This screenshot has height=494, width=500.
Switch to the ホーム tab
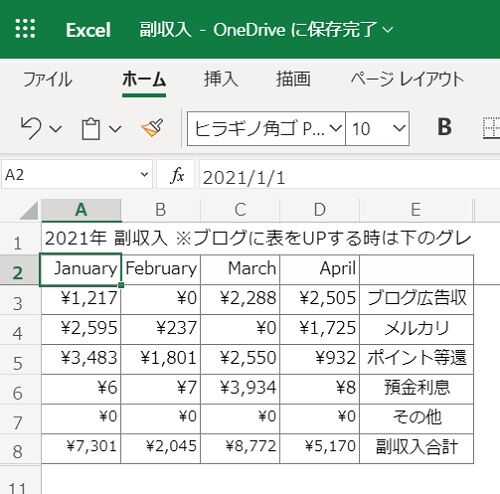tap(144, 79)
